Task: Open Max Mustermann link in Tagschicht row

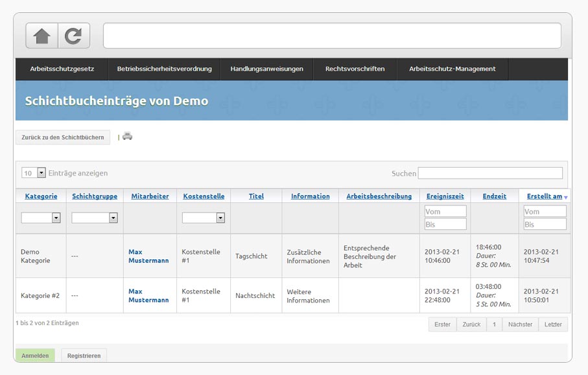Action: [148, 256]
